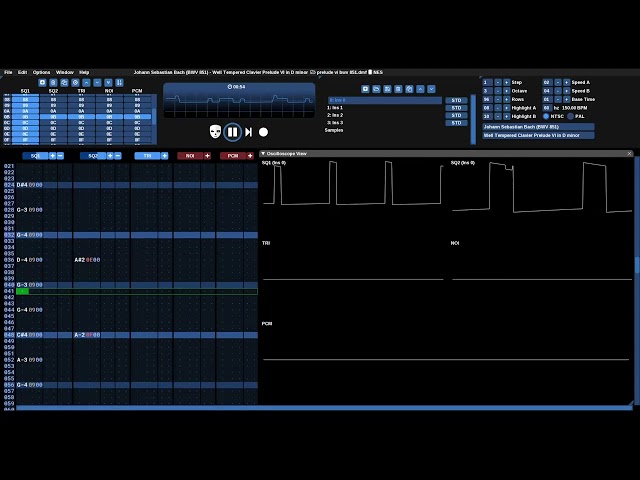Click the fifth icon in instrument toolbar
This screenshot has width=640, height=480.
(x=409, y=89)
